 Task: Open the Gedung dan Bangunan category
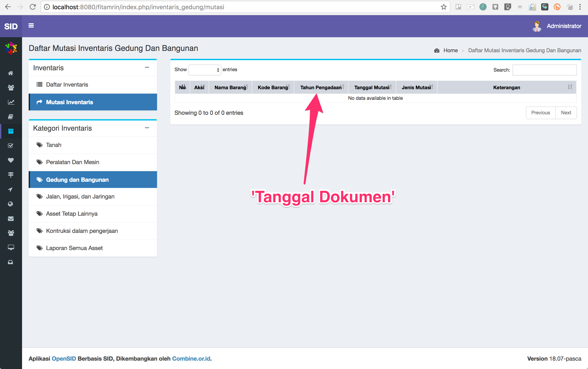click(x=77, y=180)
